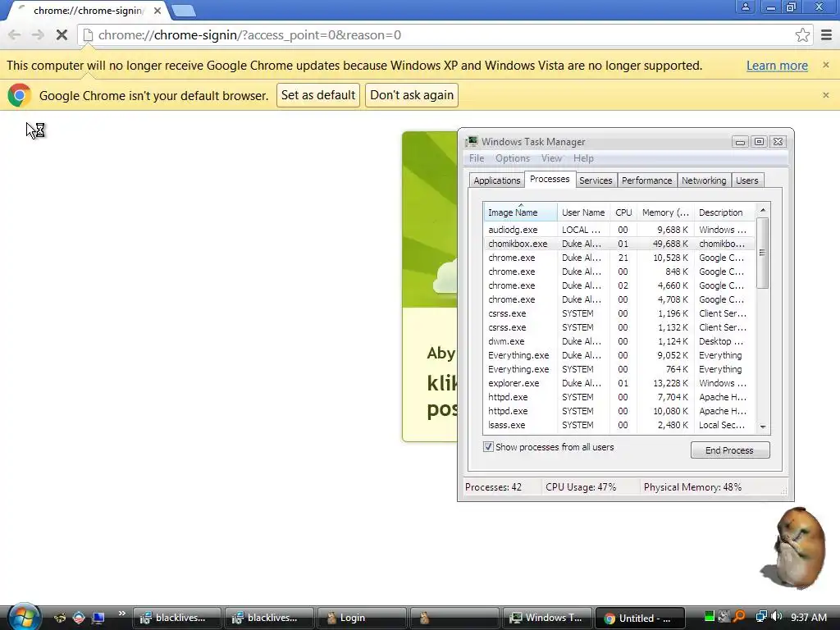Click the orange magnifier tray icon
This screenshot has height=630, width=840.
click(x=739, y=617)
